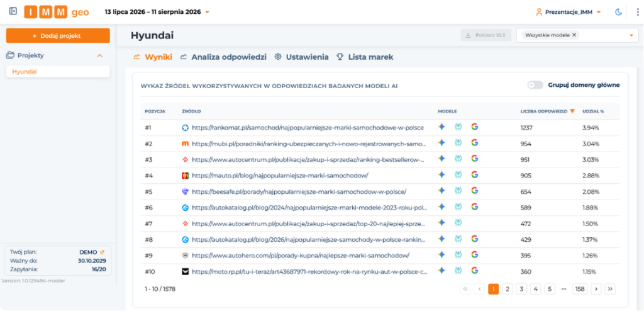Go to first page of results

tap(465, 289)
